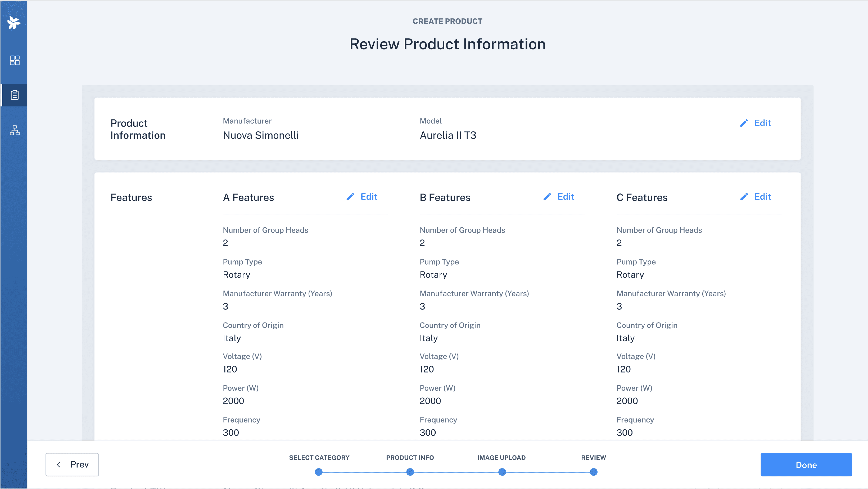Jump to the Image Upload step dot
Viewport: 868px width, 489px height.
(502, 472)
